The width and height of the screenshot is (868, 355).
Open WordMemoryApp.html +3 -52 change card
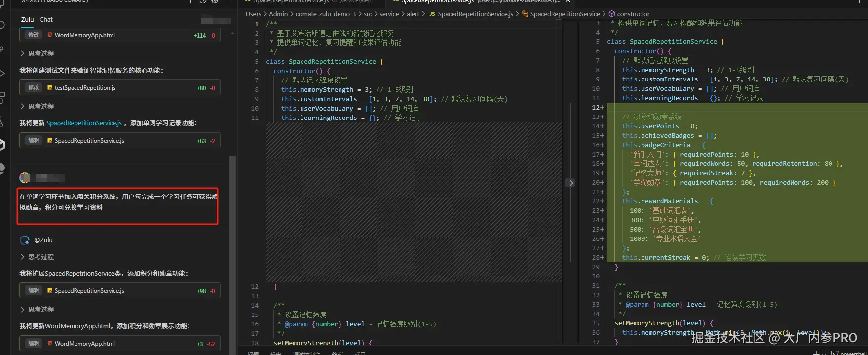(x=120, y=344)
